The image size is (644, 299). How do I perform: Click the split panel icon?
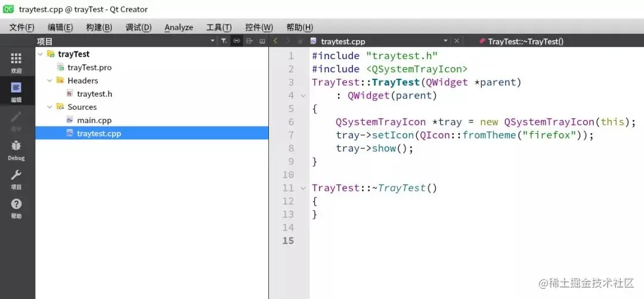[x=249, y=41]
